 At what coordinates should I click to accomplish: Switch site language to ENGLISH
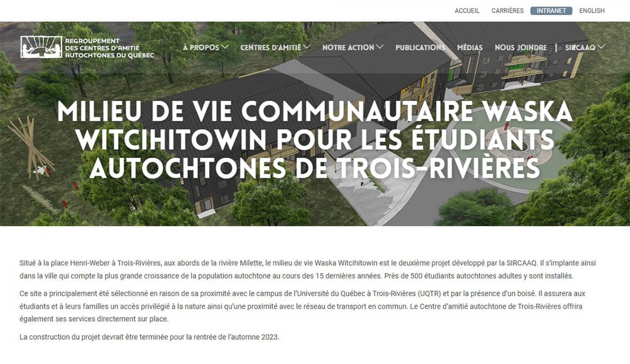pos(592,10)
